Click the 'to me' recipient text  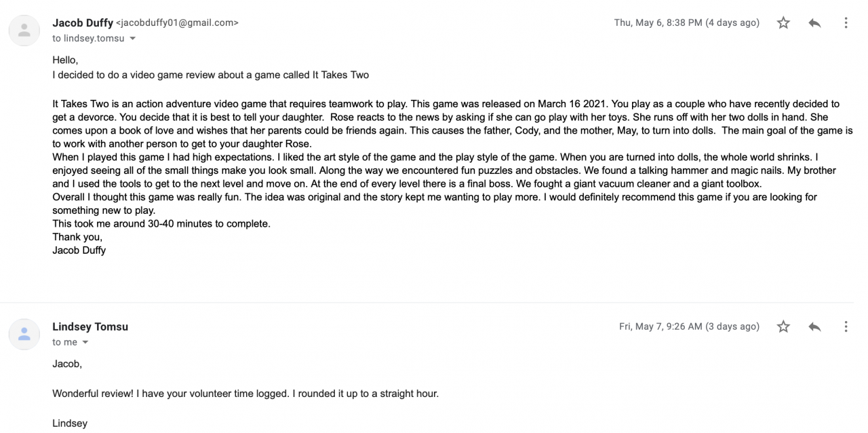pos(64,343)
